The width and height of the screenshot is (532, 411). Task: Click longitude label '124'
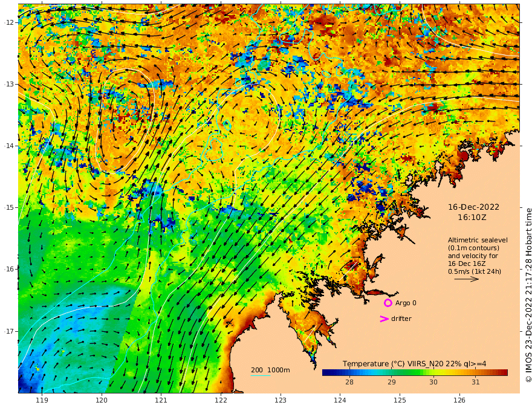[340, 401]
